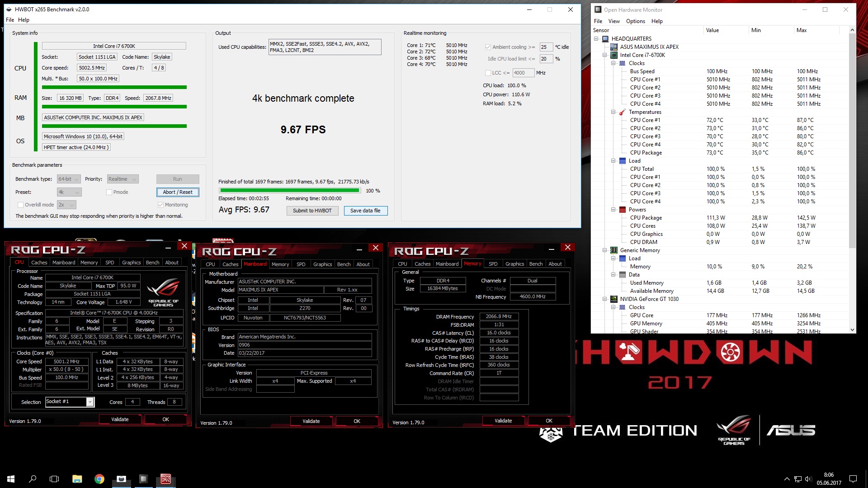Click OK in the right CPU-Z Memory window
Viewport: 868px width, 488px height.
(x=549, y=421)
